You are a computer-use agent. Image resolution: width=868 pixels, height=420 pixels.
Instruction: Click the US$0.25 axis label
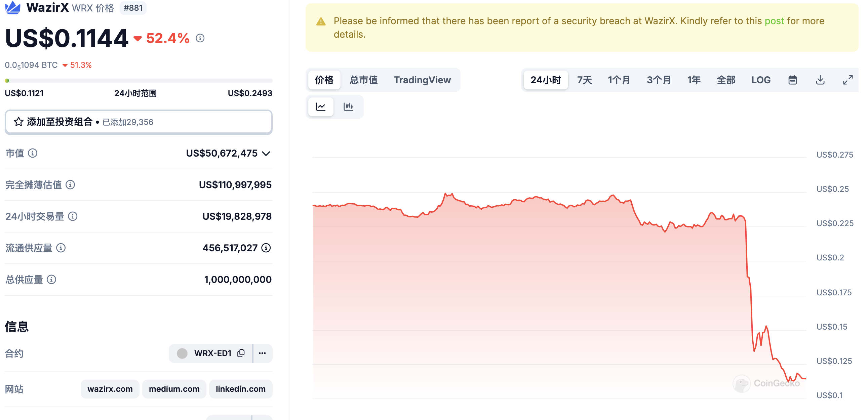[832, 189]
